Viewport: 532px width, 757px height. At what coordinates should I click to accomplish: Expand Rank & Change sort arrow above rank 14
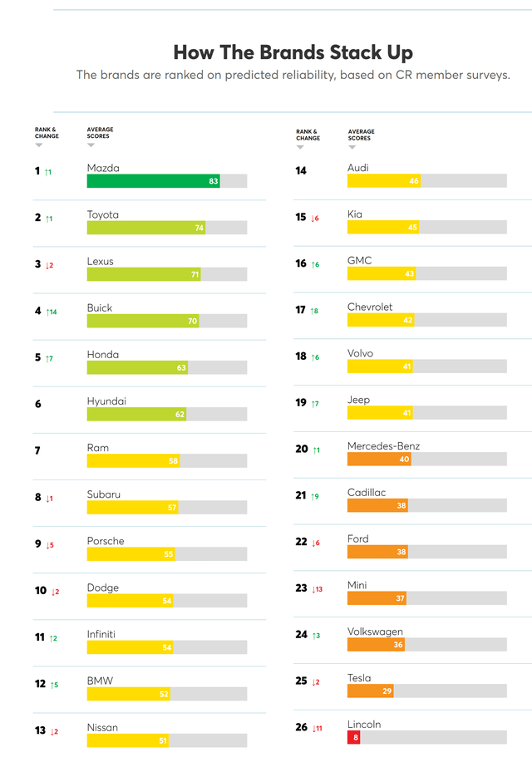point(299,147)
